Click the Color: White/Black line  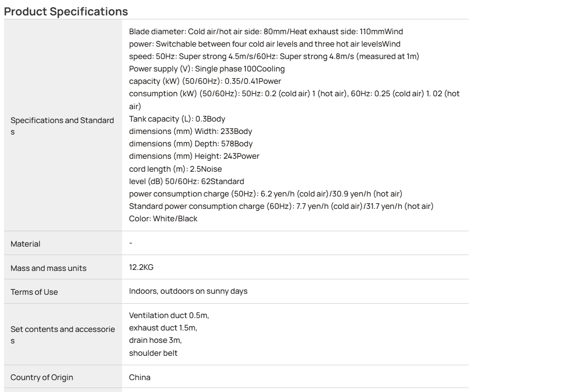coord(163,218)
